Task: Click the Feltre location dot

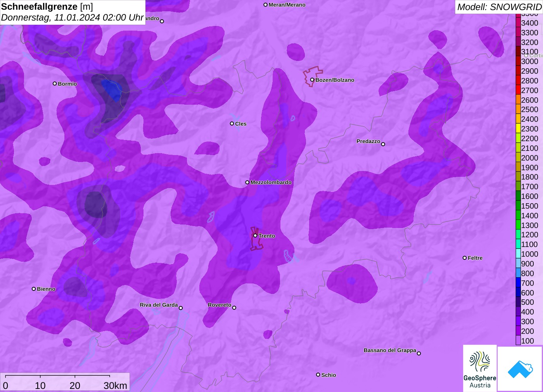Action: [x=465, y=258]
